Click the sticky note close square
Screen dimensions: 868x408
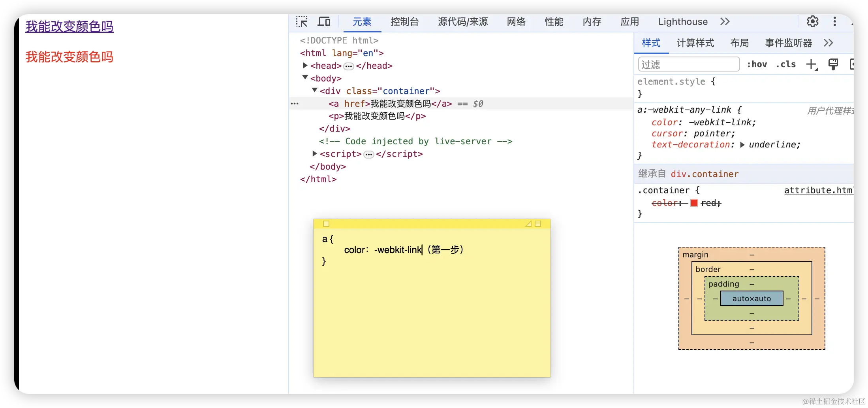point(326,224)
